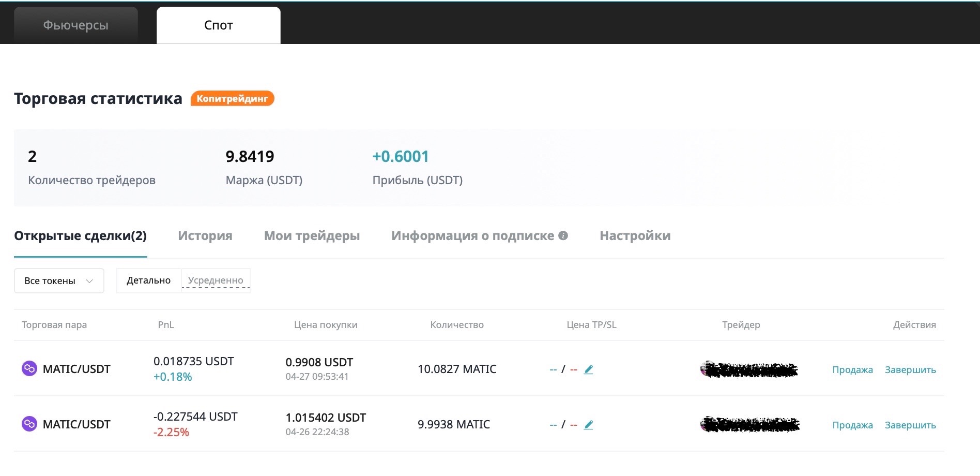
Task: Click the MATIC coin icon in the 0.9908 USDT row
Action: pyautogui.click(x=29, y=368)
